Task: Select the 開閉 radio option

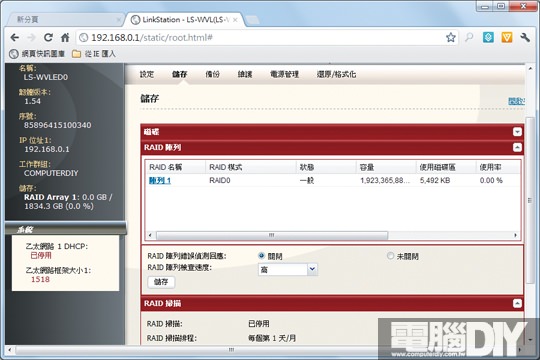Action: coord(261,256)
